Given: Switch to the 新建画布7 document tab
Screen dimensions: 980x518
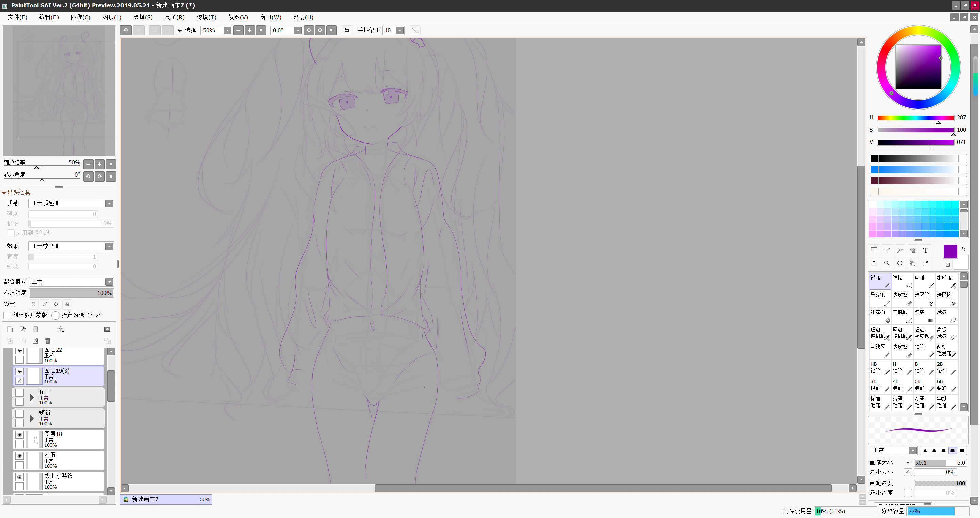Looking at the screenshot, I should (x=166, y=499).
